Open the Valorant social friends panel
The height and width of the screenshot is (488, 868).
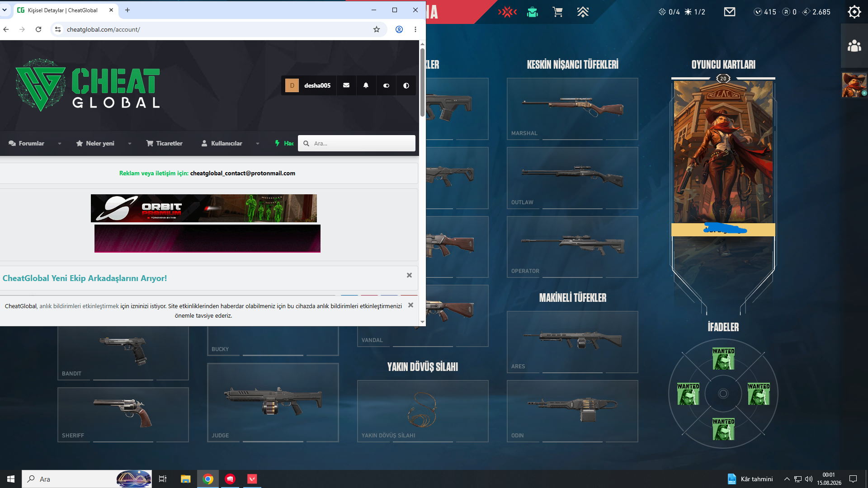tap(854, 46)
